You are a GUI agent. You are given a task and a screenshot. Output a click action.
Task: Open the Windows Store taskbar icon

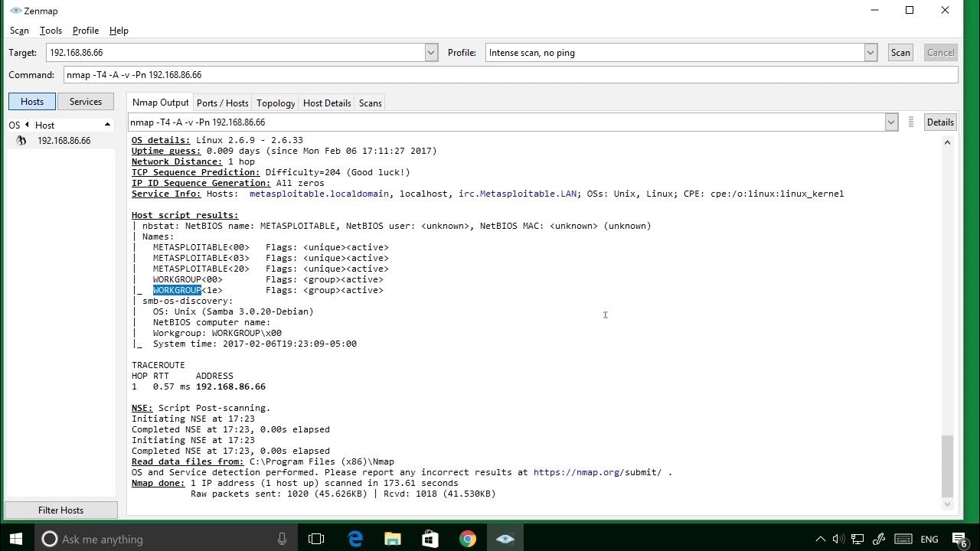click(x=430, y=539)
